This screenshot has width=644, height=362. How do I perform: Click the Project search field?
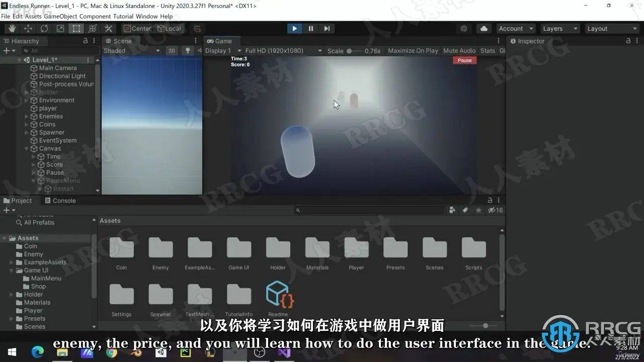coord(370,210)
